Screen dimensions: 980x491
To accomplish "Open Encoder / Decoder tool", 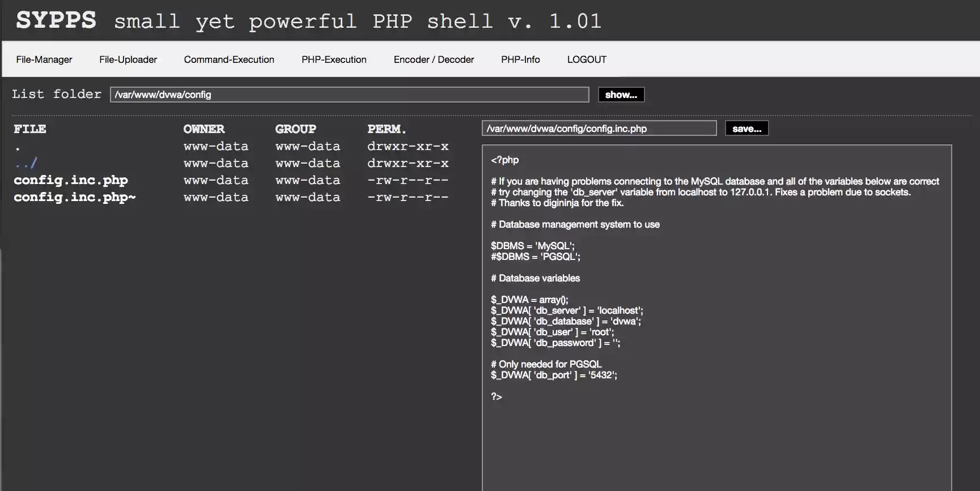I will click(434, 59).
